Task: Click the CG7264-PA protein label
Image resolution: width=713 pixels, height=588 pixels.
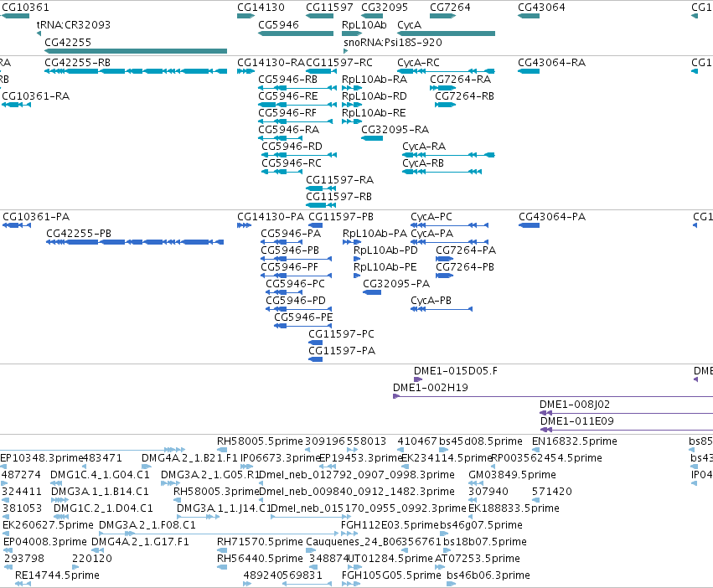Action: [x=466, y=250]
